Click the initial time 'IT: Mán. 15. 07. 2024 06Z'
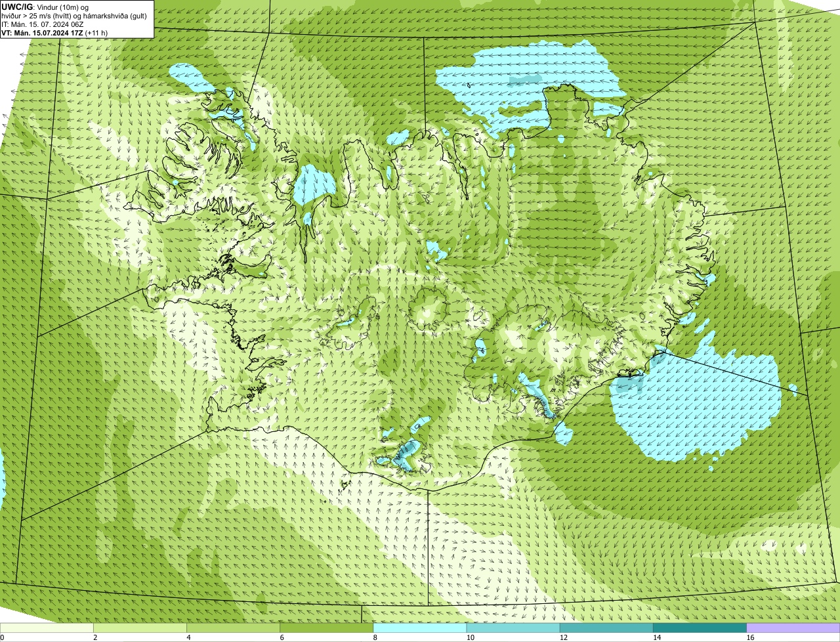The image size is (840, 642). tap(43, 24)
